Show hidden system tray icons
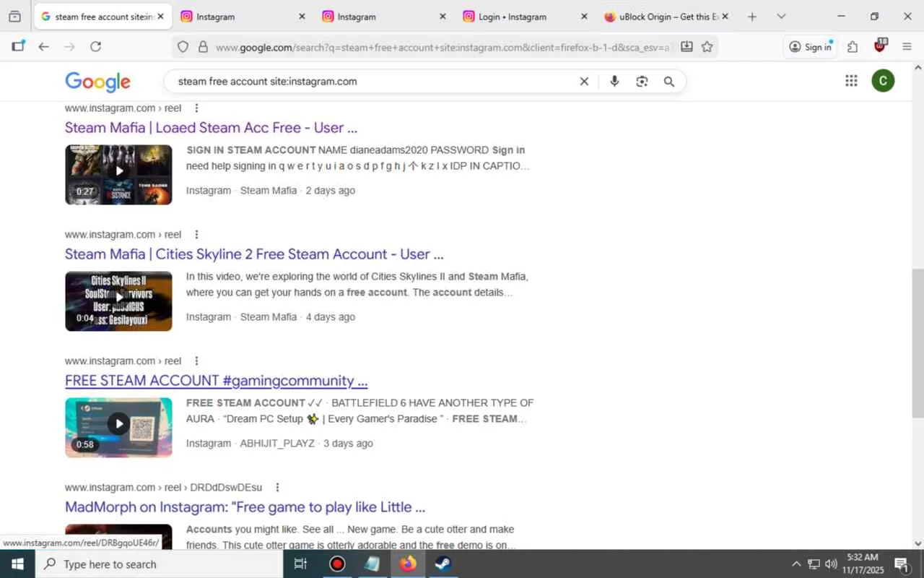 click(796, 564)
